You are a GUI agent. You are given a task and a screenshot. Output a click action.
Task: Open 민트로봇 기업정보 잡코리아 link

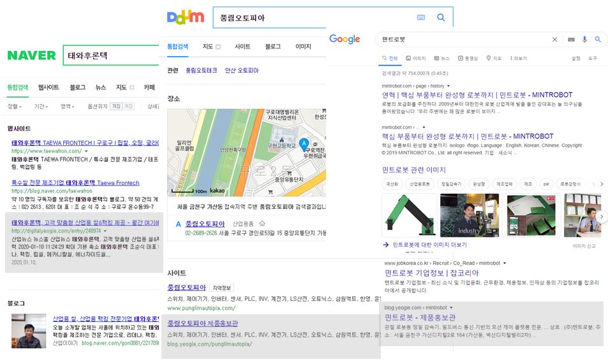(431, 273)
